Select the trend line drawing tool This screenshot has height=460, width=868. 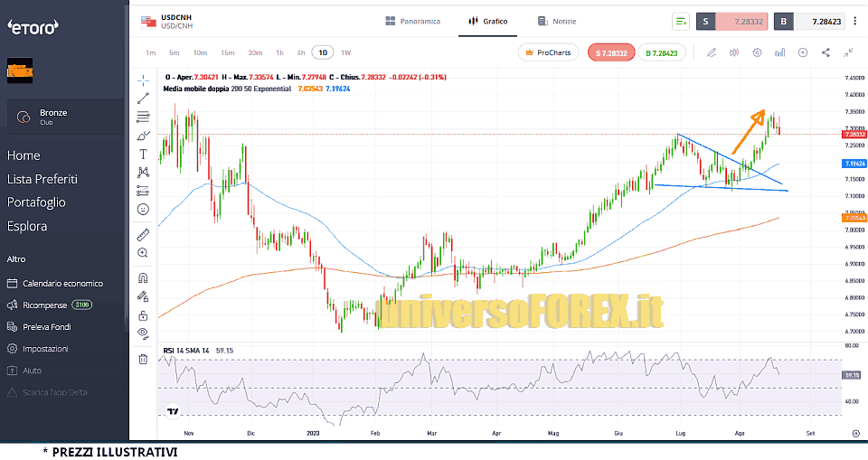point(143,99)
